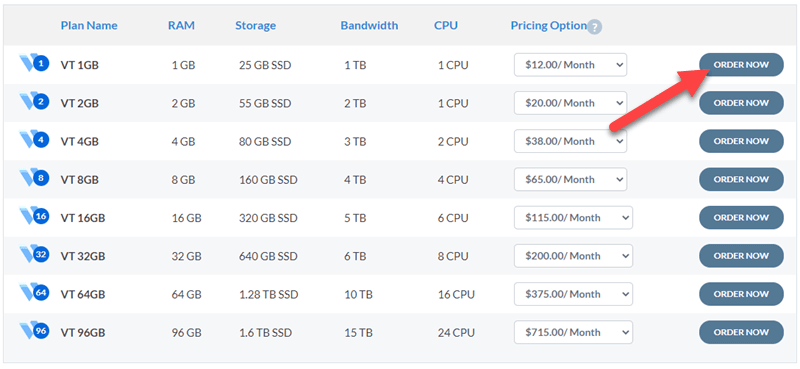Viewport: 800px width, 369px height.
Task: Click the 24 CPU value
Action: [x=456, y=333]
